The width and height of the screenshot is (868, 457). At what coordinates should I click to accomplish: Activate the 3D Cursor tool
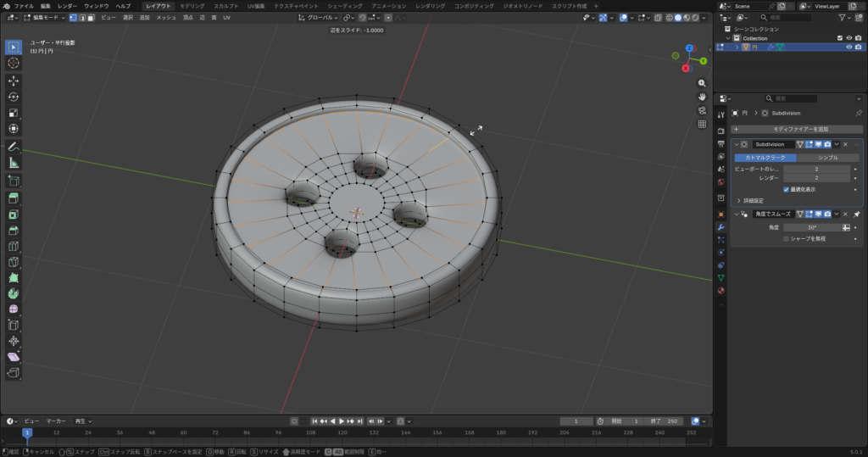coord(14,63)
